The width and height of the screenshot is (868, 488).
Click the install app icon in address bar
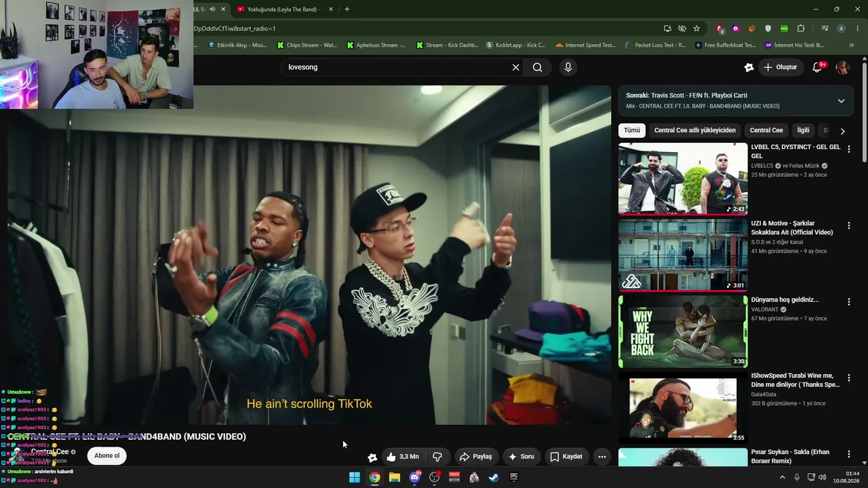coord(668,28)
